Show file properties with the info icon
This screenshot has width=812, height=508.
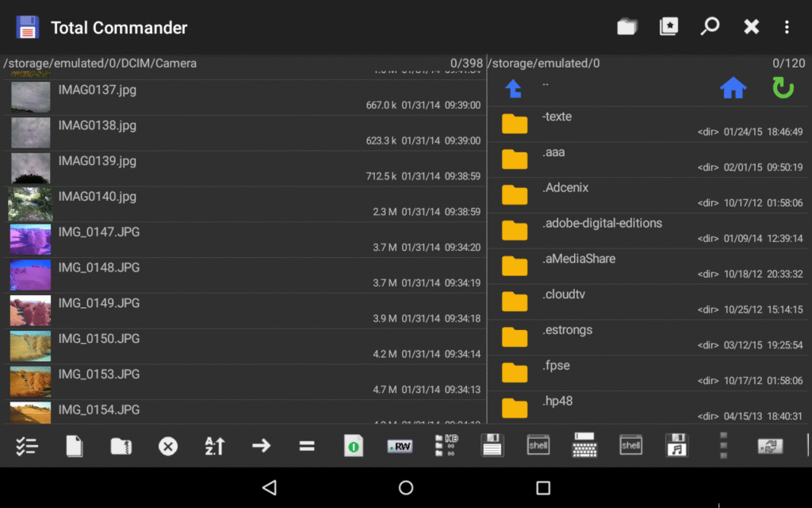[353, 445]
